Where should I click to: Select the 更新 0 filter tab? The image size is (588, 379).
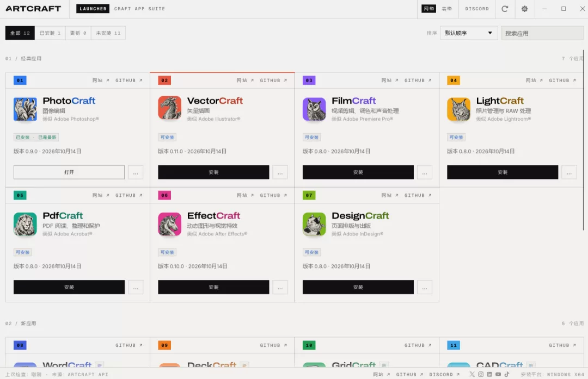coord(78,33)
